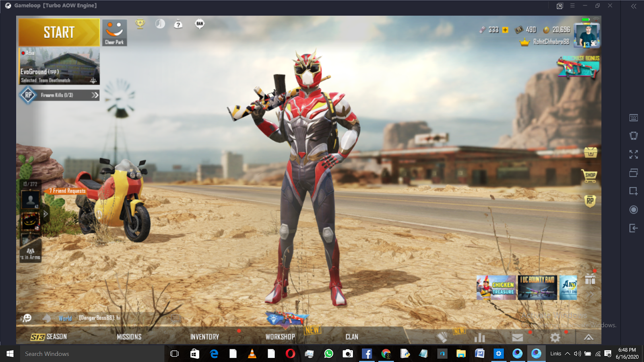
Task: Add UC with the yellow plus button
Action: tap(506, 30)
